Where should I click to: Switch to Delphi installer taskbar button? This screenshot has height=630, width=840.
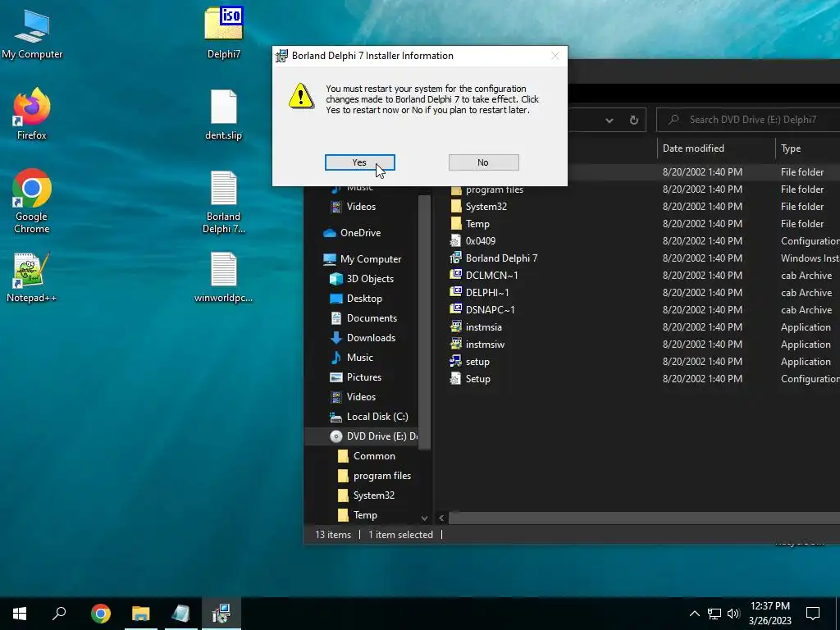221,614
